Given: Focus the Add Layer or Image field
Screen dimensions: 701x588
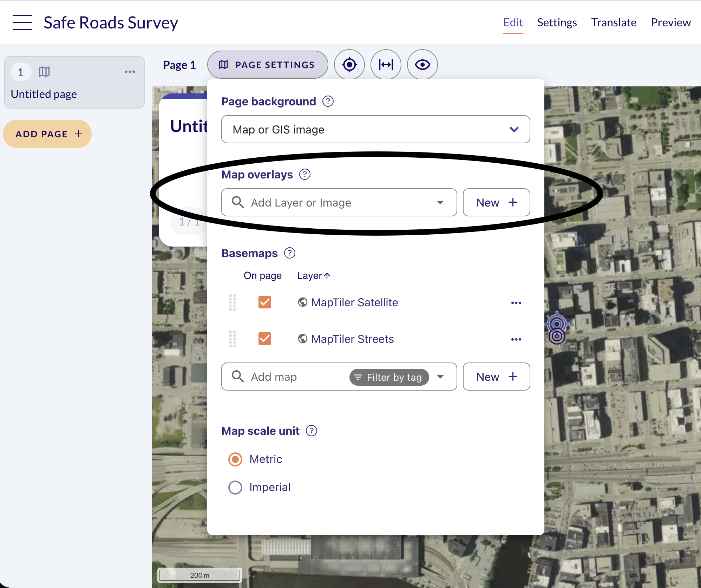Looking at the screenshot, I should (339, 202).
